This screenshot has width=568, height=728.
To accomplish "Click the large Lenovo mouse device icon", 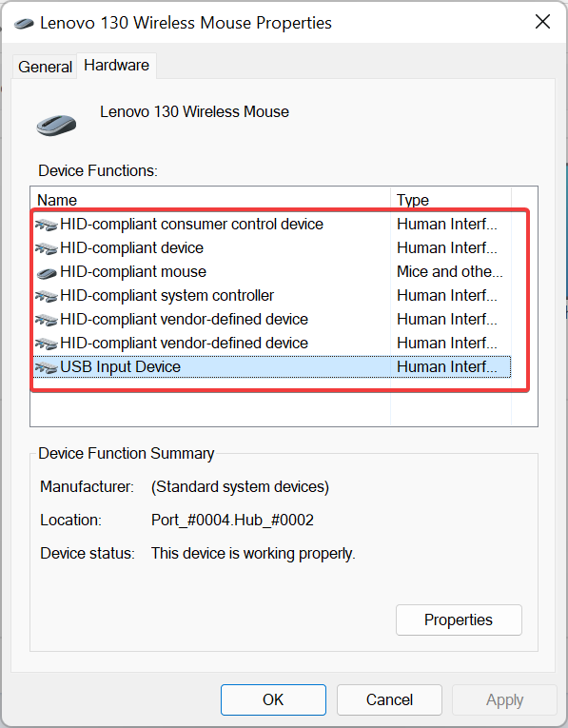I will pyautogui.click(x=56, y=126).
